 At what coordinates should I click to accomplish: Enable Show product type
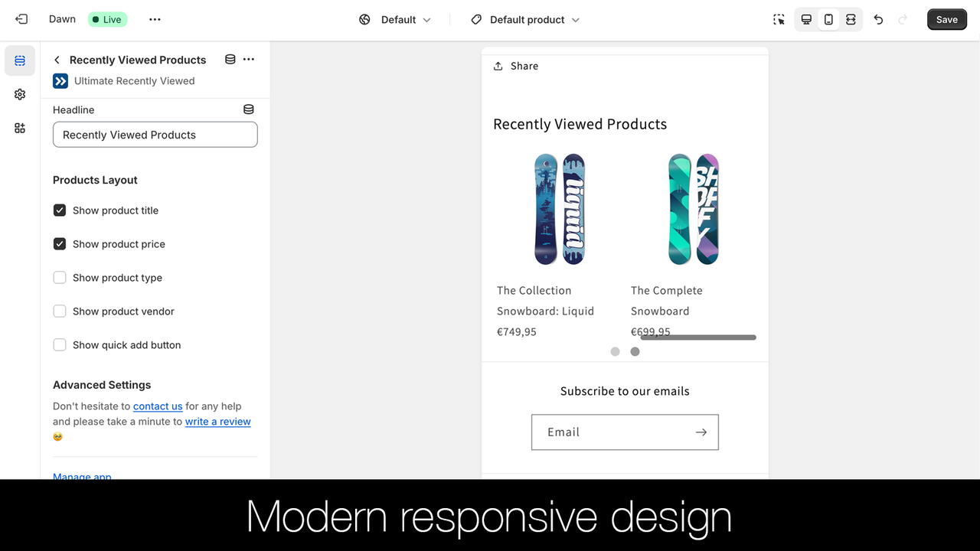point(59,277)
